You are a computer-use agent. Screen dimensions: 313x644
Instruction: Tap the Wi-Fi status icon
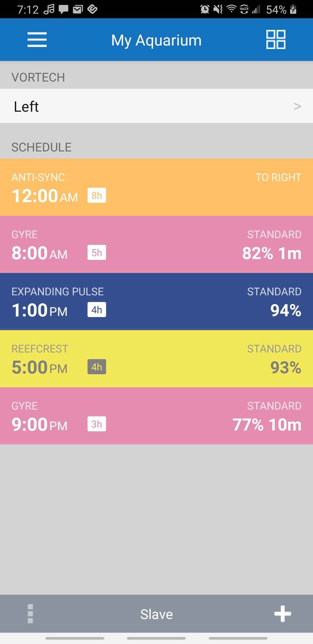(x=231, y=9)
